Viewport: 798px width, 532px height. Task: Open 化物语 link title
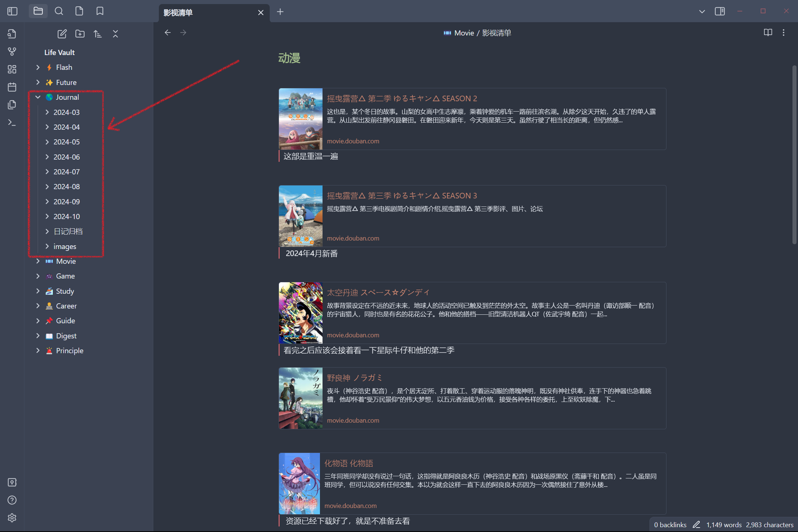tap(349, 463)
